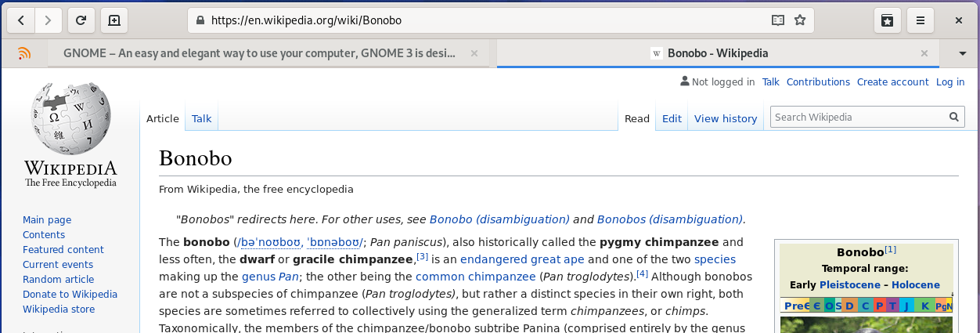Screen dimensions: 980x333
Task: Click the Wikipedia search magnifier icon
Action: pyautogui.click(x=954, y=118)
